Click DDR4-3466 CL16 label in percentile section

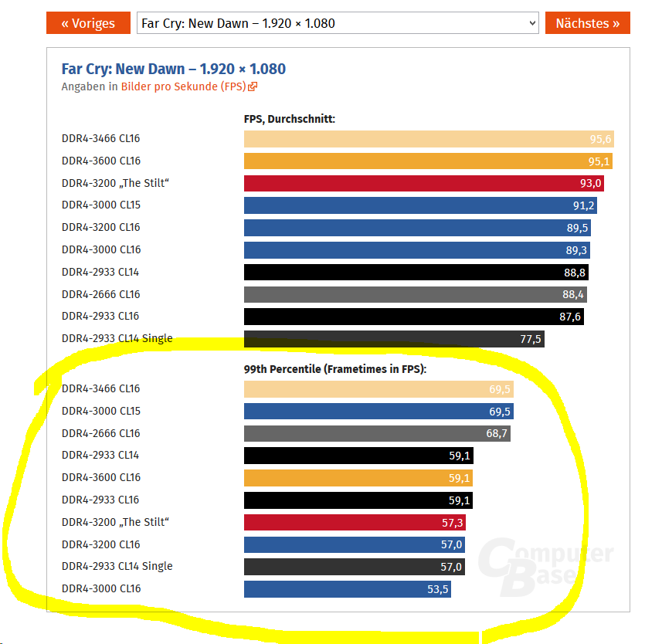[100, 388]
